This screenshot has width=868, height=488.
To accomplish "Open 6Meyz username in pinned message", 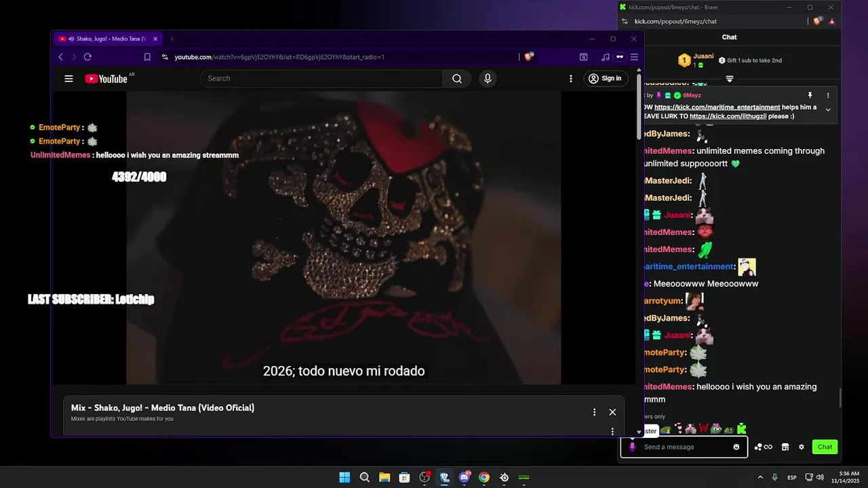I will click(692, 96).
